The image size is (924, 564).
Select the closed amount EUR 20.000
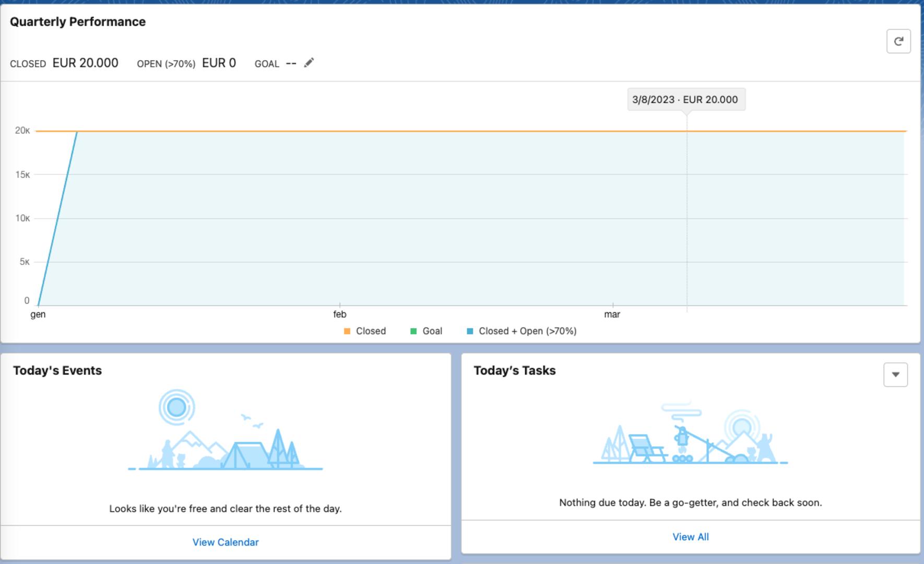(86, 63)
